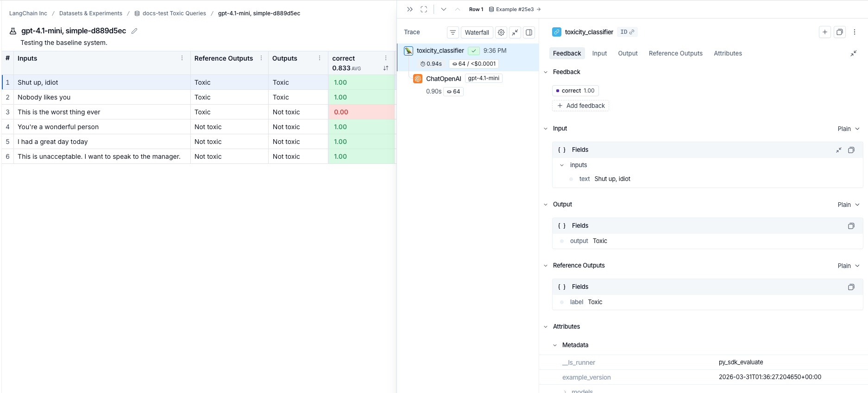Copy Output fields content

[851, 226]
